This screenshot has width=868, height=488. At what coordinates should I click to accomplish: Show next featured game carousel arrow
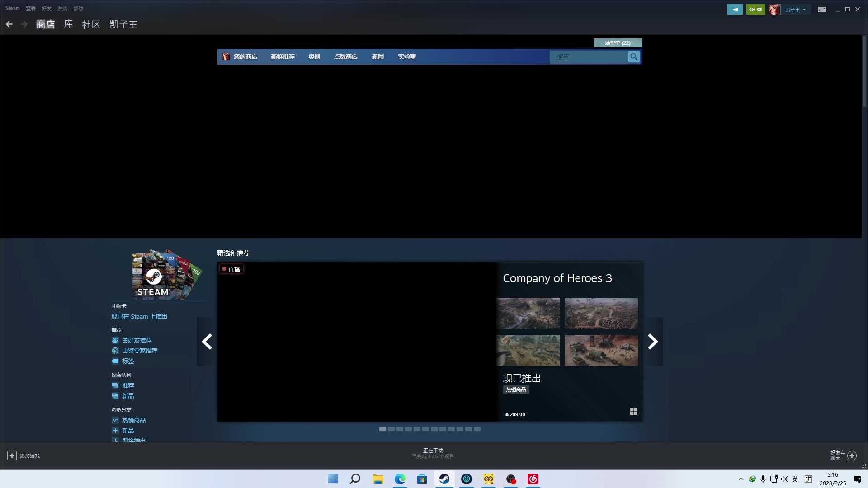click(652, 342)
